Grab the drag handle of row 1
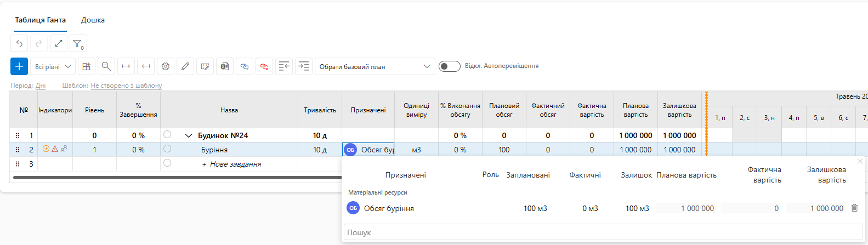868x245 pixels. point(18,135)
